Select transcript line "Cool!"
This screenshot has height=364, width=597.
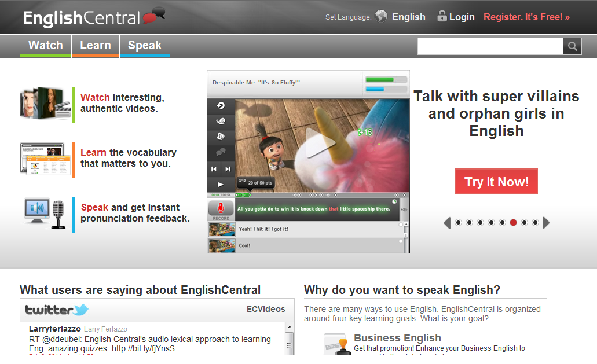coord(244,246)
